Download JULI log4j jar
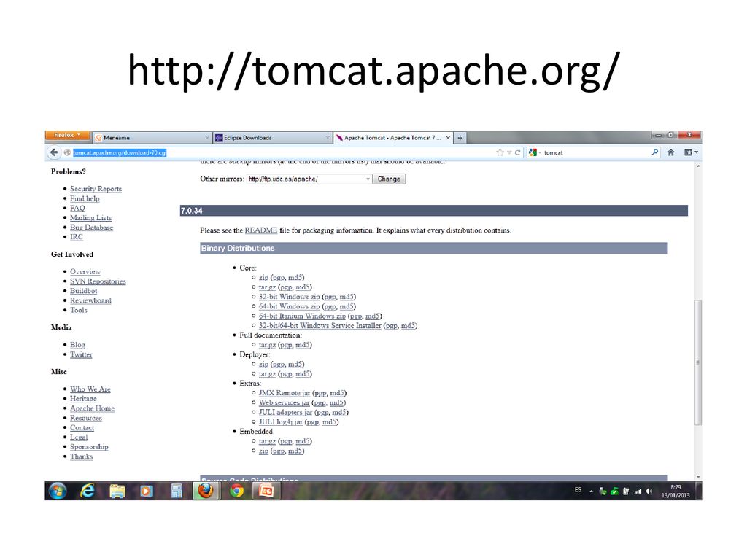747x560 pixels. (x=281, y=422)
